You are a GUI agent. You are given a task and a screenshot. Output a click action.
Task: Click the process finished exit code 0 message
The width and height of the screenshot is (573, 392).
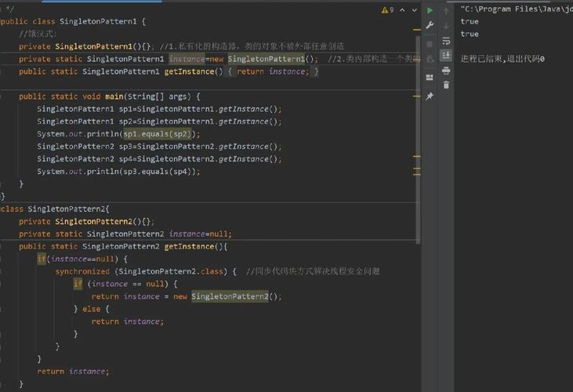pos(502,59)
